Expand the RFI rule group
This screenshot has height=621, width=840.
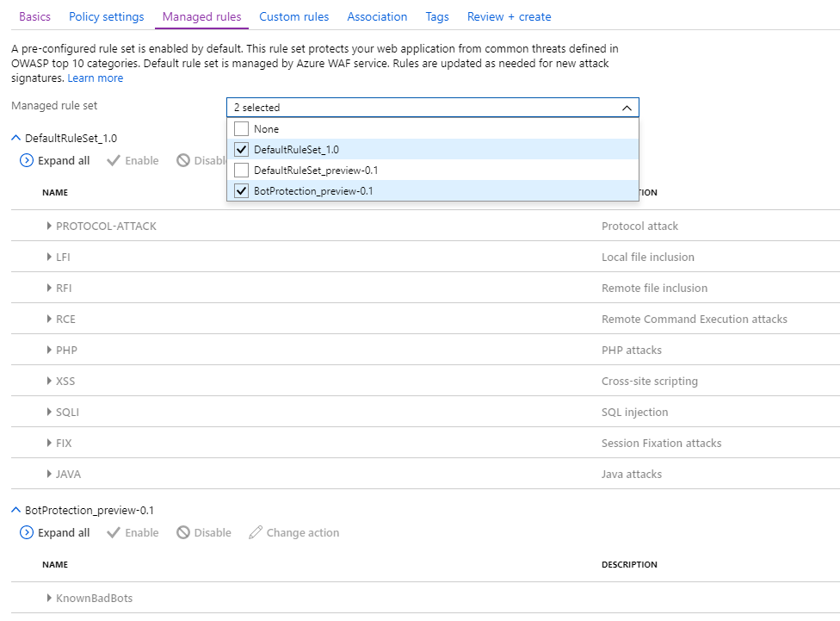[x=49, y=289]
